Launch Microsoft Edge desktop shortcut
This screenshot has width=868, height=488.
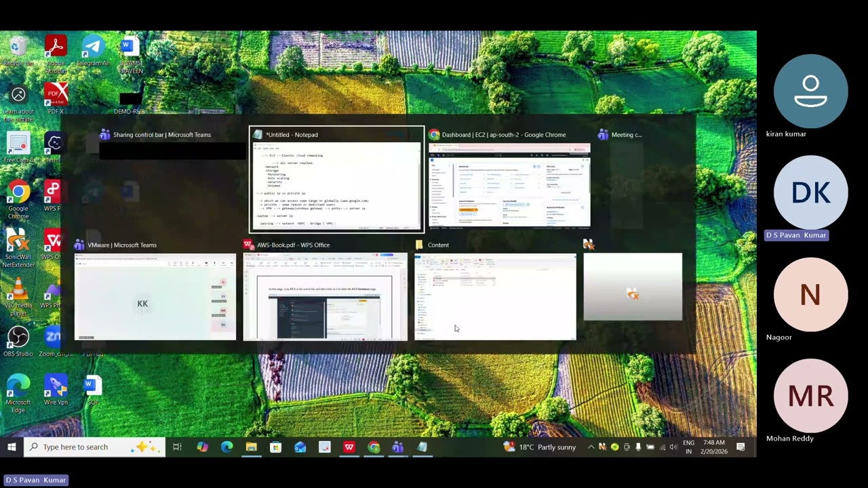coord(18,394)
